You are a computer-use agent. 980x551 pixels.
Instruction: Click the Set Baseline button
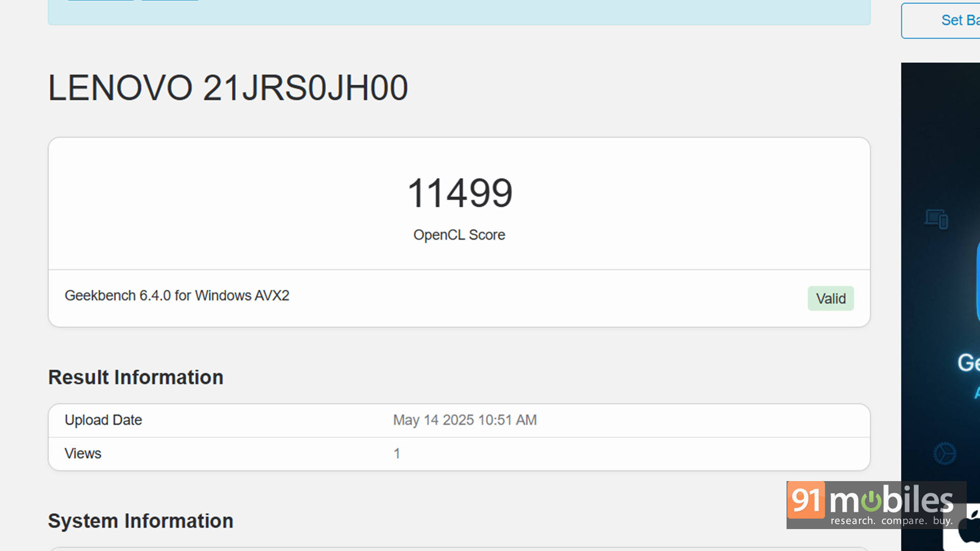[941, 20]
